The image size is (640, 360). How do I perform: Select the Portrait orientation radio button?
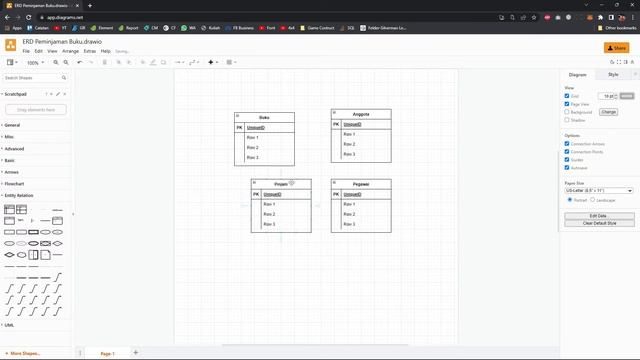pos(570,200)
